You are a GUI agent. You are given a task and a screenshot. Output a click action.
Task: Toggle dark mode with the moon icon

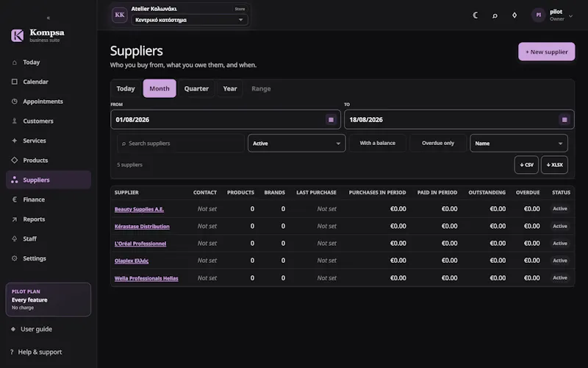[x=475, y=15]
